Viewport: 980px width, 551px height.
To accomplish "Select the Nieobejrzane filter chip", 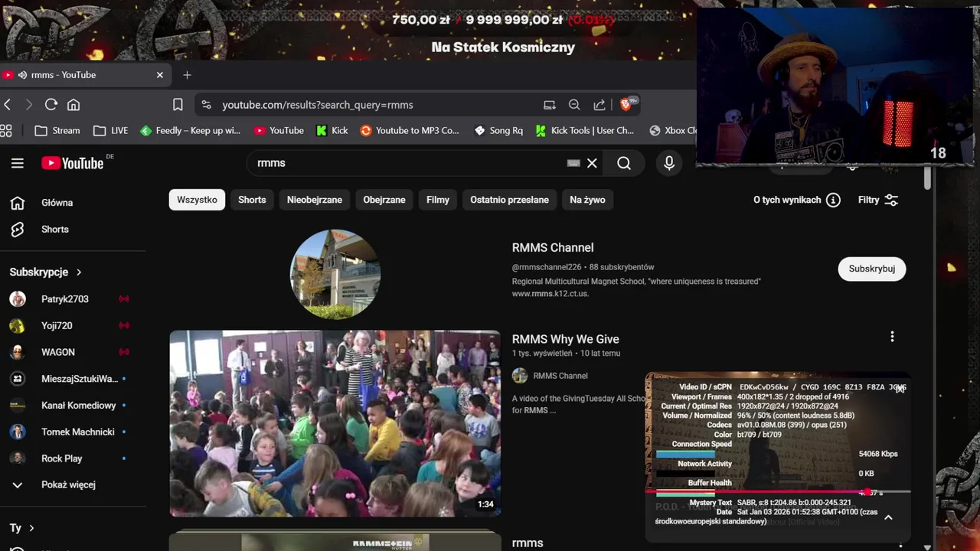I will (x=315, y=200).
